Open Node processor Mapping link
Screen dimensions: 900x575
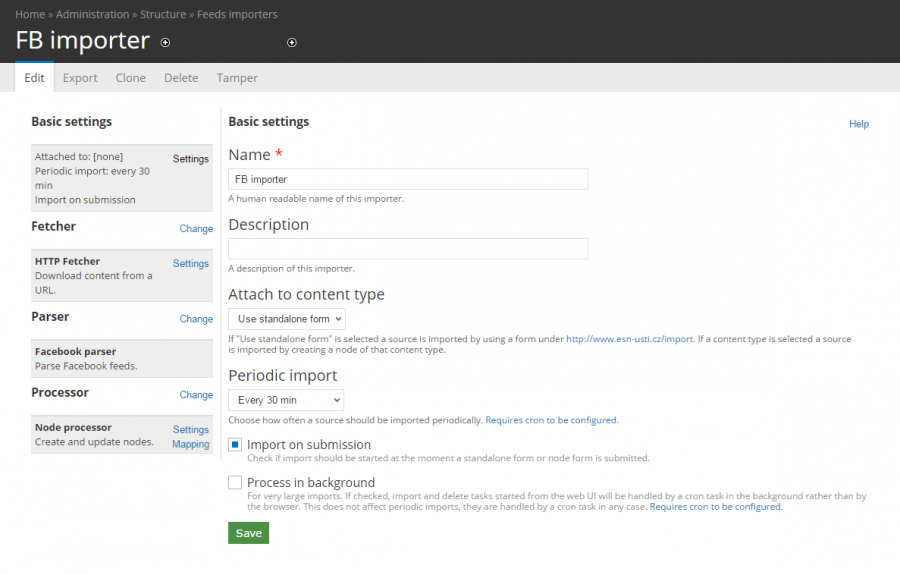(191, 444)
